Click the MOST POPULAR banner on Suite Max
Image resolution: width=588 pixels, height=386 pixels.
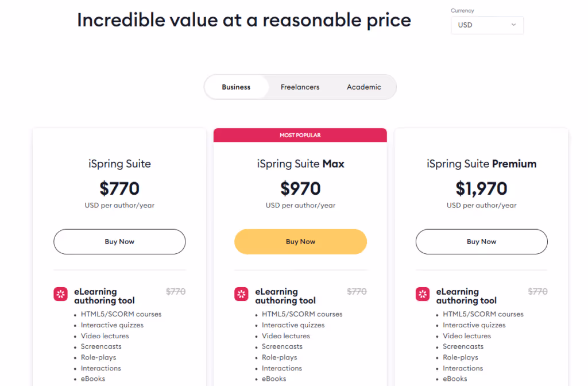300,134
